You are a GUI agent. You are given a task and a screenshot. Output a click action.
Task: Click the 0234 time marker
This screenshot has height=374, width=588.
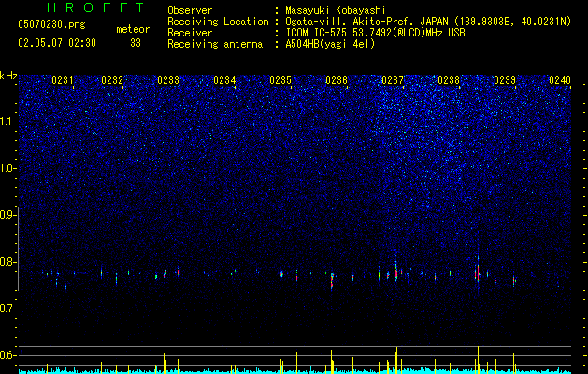[224, 80]
